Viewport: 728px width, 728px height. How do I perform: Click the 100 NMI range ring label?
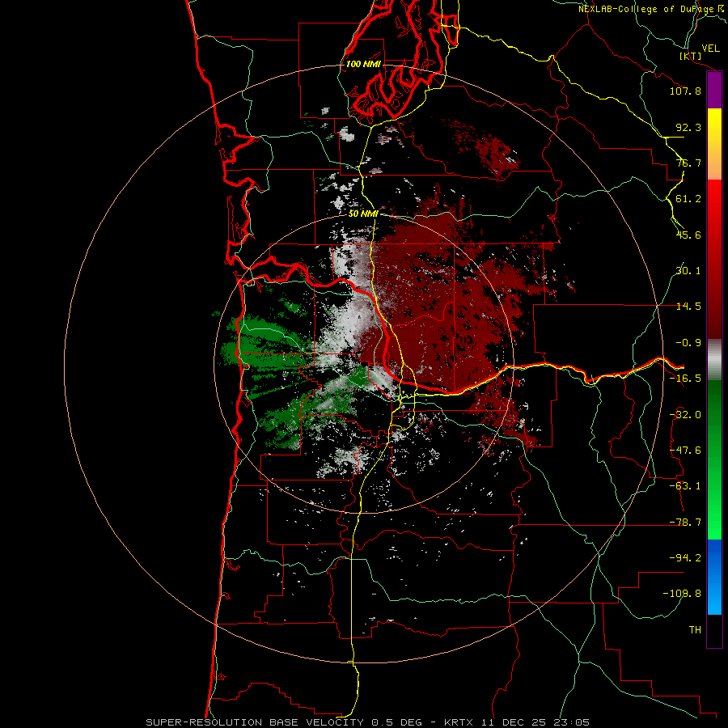tap(363, 64)
